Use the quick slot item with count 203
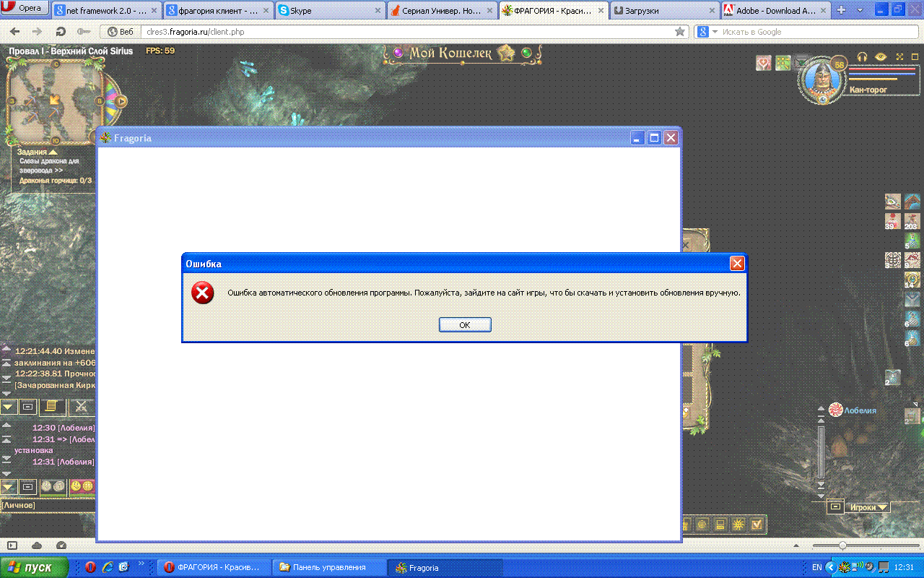 click(912, 221)
